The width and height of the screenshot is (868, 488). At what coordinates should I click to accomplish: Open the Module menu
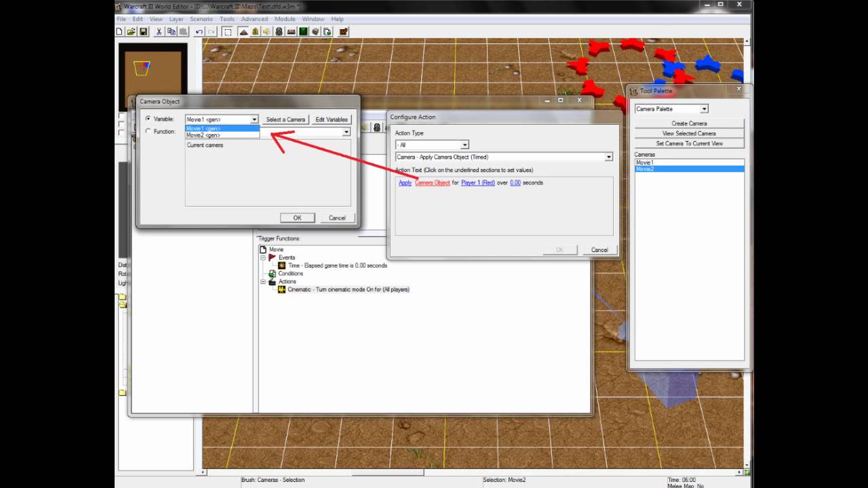pos(285,19)
